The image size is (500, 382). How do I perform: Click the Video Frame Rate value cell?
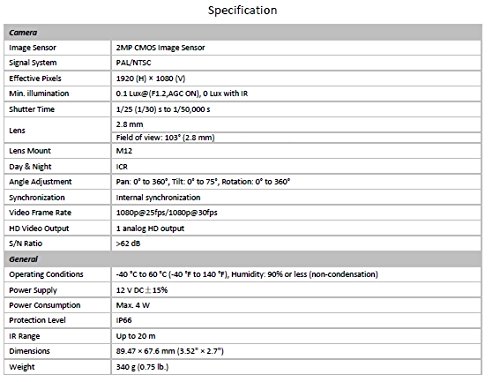click(x=296, y=213)
